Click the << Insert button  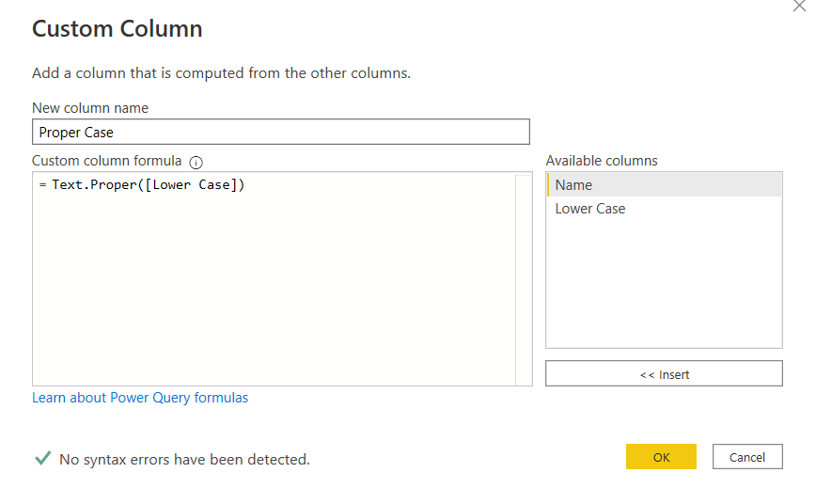tap(664, 374)
